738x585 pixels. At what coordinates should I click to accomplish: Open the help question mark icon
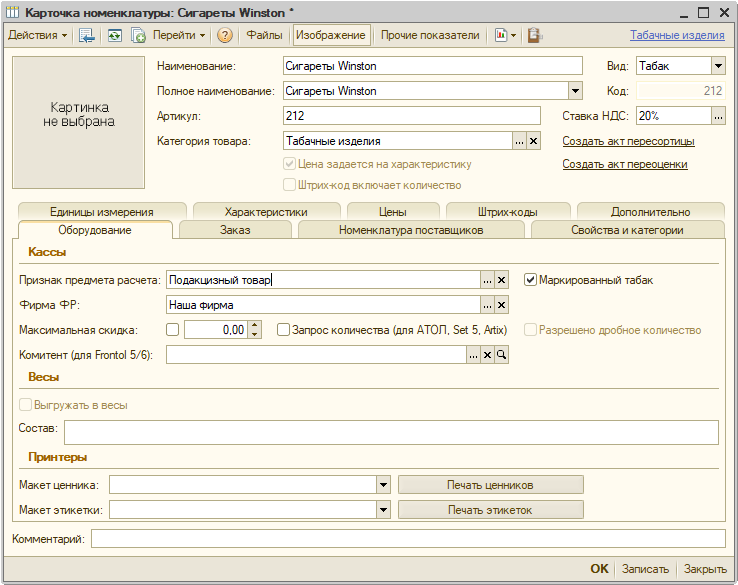coord(225,35)
